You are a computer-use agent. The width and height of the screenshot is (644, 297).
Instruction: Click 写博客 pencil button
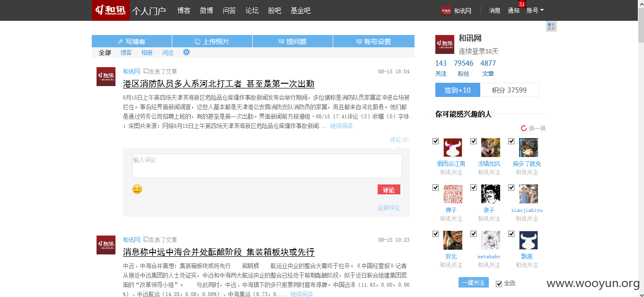[132, 41]
